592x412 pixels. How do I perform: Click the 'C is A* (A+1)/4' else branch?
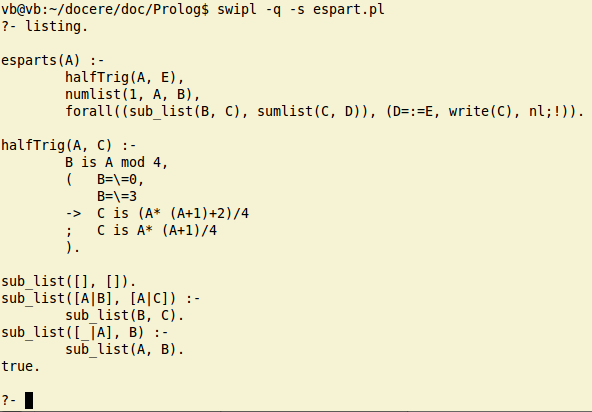pos(157,230)
